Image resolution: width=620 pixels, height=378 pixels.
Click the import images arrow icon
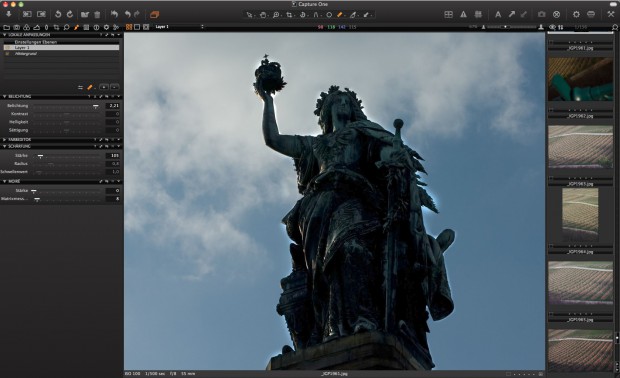click(8, 14)
